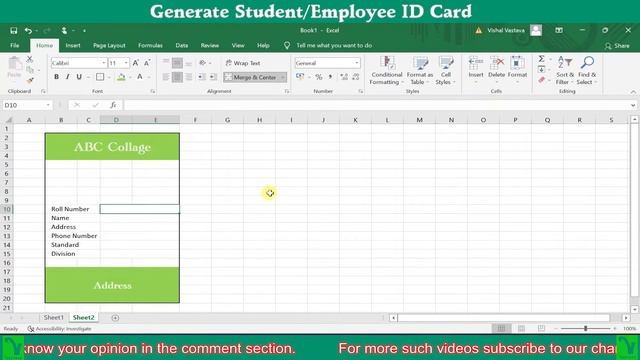
Task: Toggle Align Left in Alignment group
Action: [x=166, y=77]
